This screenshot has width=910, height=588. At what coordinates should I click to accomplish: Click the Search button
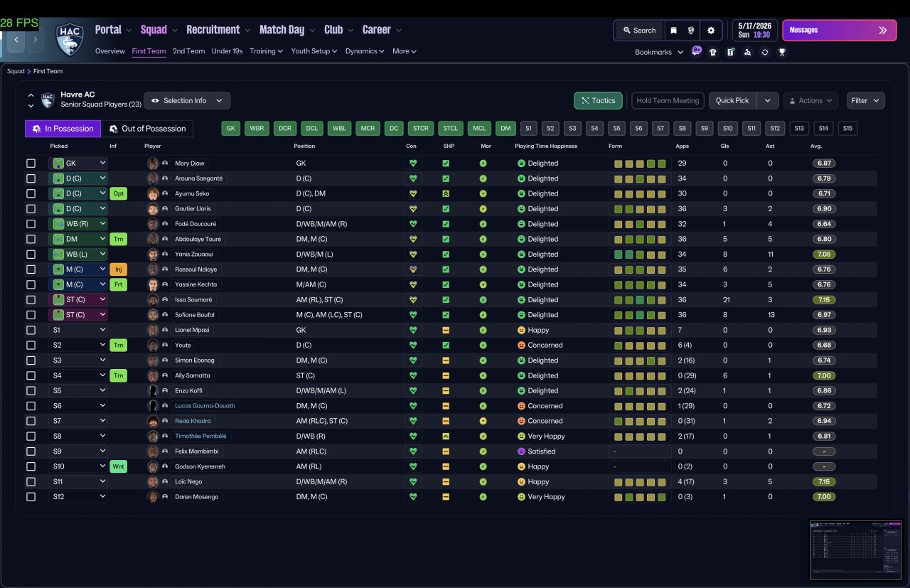tap(639, 31)
